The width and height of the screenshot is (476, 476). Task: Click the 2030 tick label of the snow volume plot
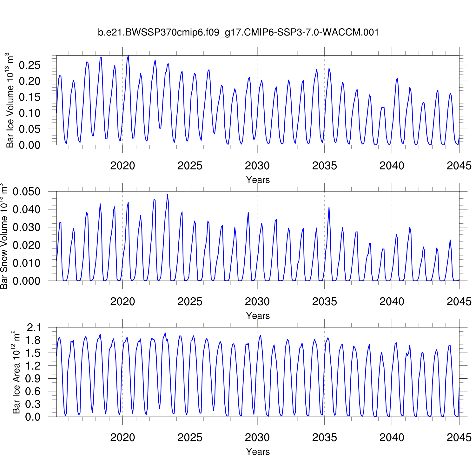[x=257, y=301]
